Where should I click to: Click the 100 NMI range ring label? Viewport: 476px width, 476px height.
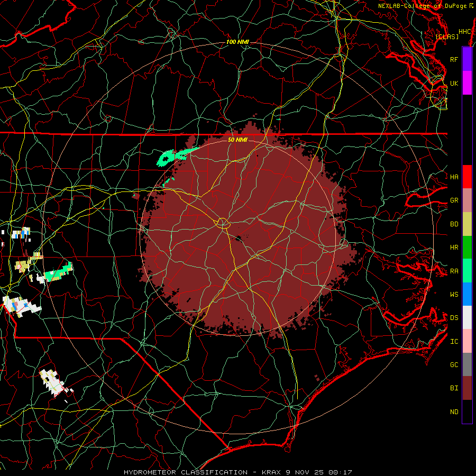click(x=237, y=42)
